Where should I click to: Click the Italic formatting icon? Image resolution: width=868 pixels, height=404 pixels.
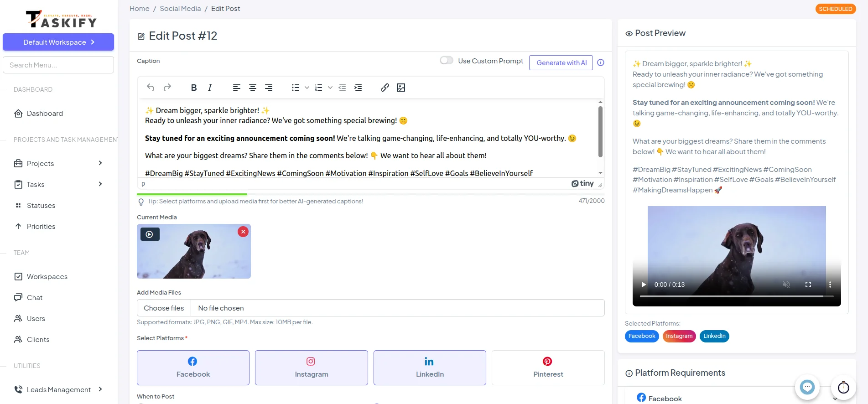point(210,88)
